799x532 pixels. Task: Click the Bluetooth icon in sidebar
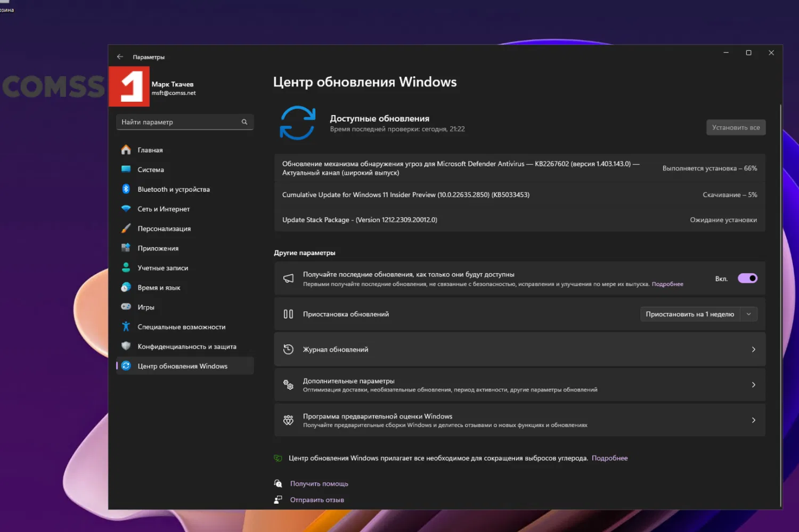click(x=126, y=189)
